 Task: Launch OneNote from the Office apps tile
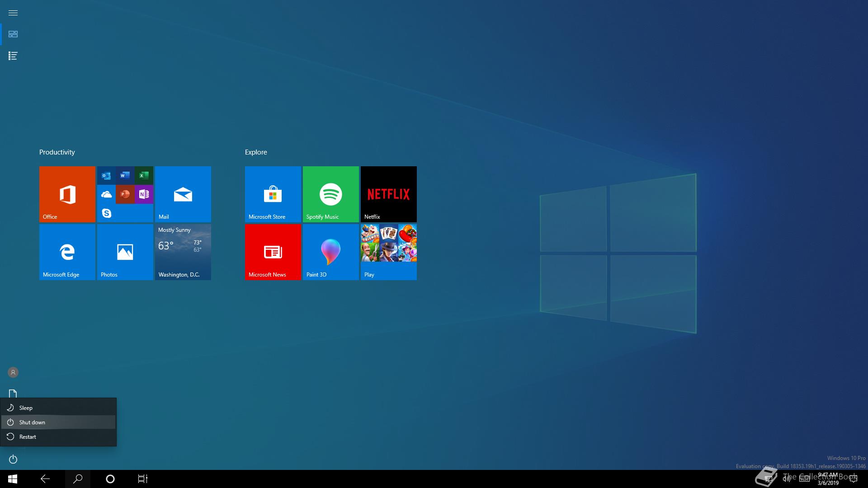[144, 194]
